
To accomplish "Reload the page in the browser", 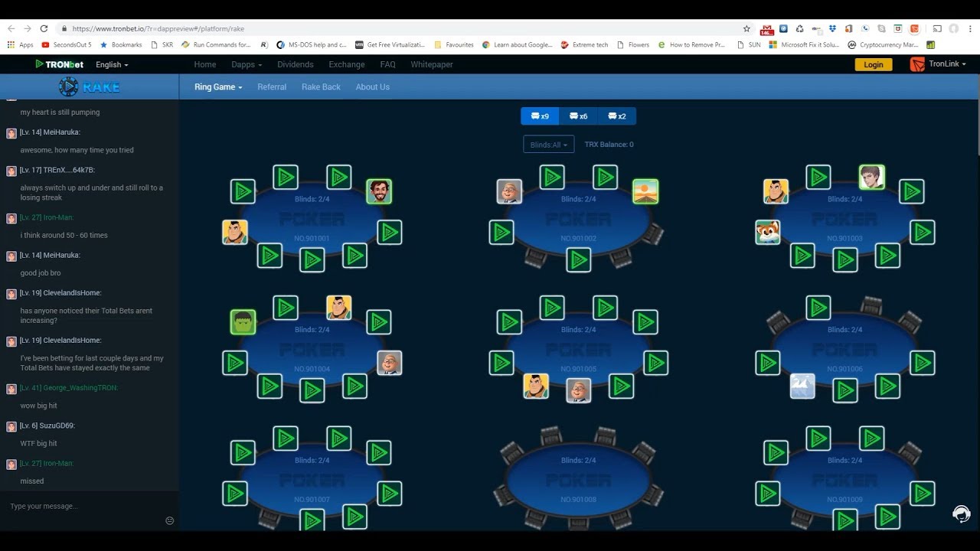I will [x=44, y=28].
